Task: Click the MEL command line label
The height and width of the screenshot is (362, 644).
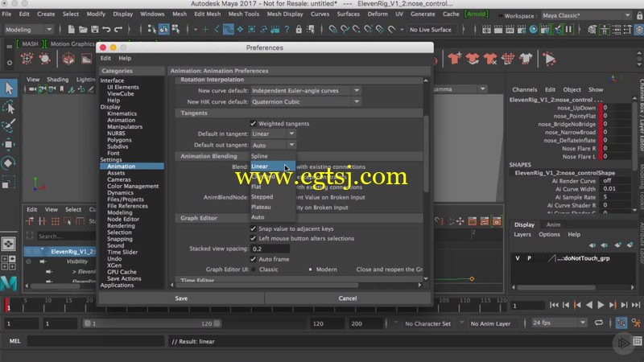Action: click(x=14, y=341)
